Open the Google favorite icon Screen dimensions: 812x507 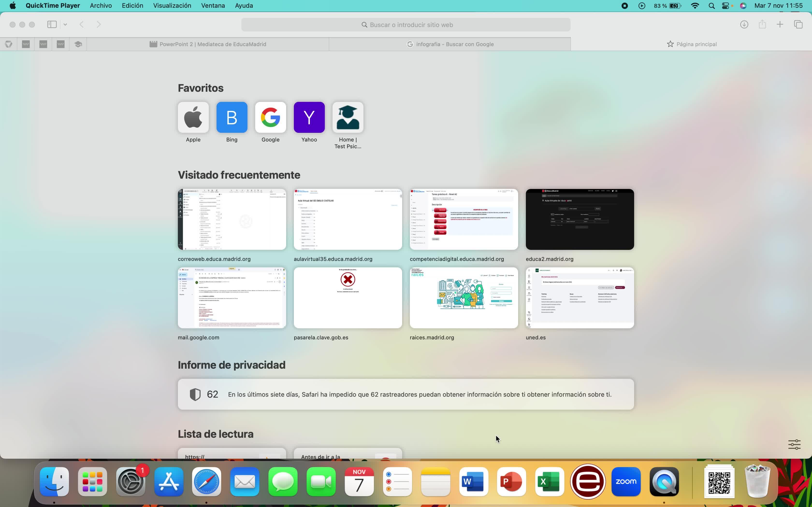pos(270,117)
